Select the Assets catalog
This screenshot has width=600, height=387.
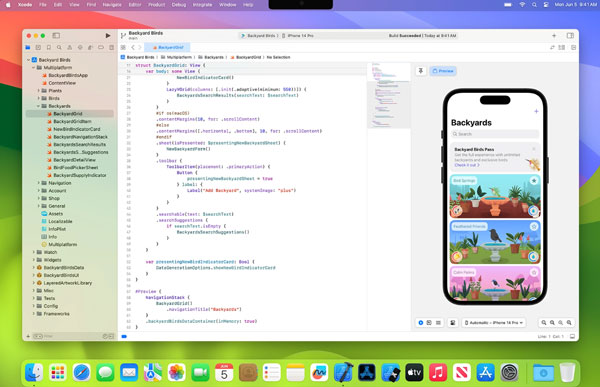click(55, 214)
